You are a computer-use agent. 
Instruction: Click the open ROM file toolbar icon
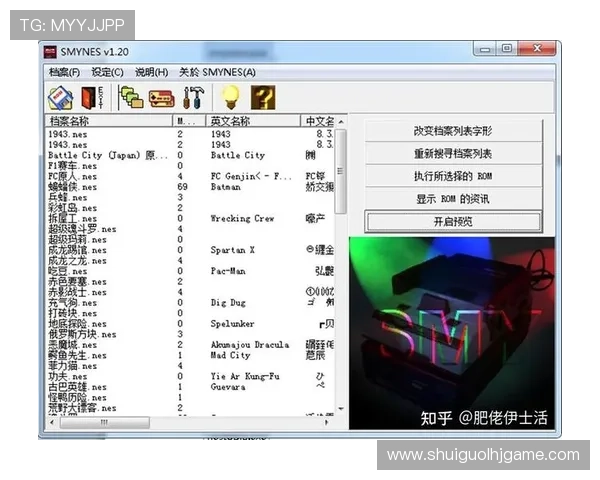(x=60, y=98)
